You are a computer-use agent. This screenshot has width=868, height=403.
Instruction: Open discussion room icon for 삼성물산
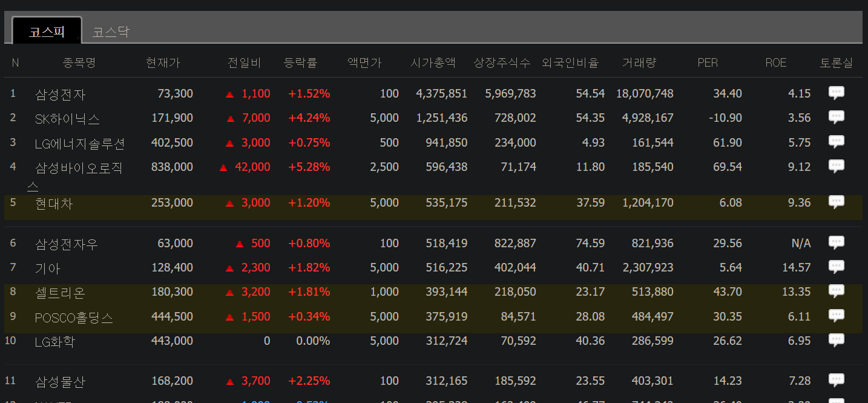(x=837, y=381)
